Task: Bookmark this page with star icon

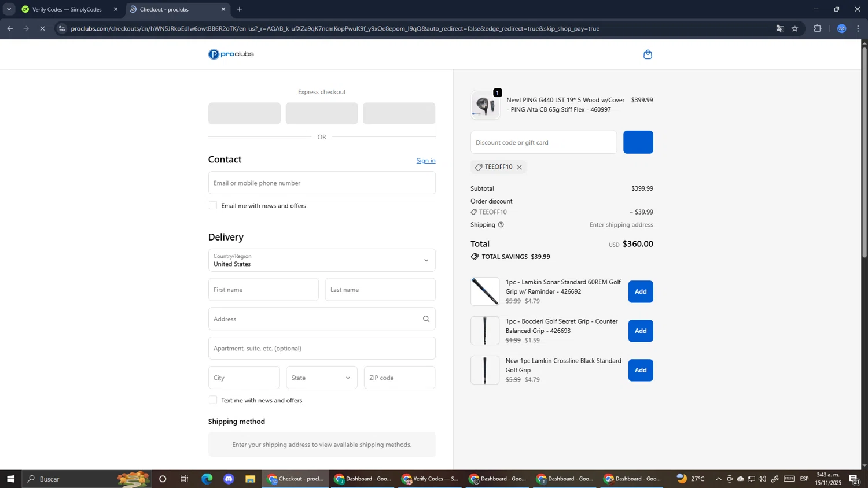Action: click(795, 28)
